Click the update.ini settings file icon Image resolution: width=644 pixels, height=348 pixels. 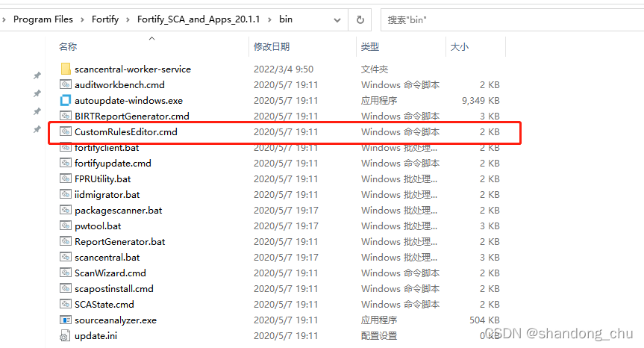point(66,335)
